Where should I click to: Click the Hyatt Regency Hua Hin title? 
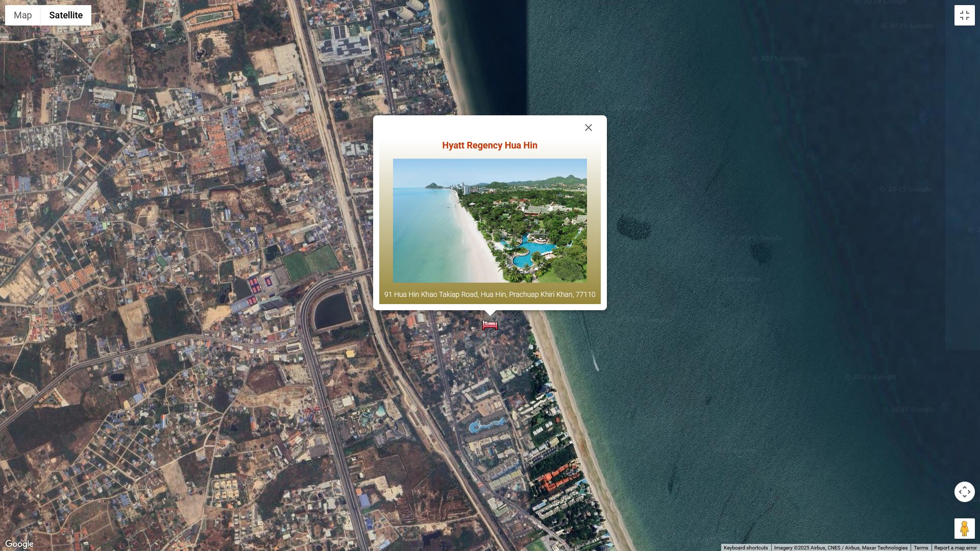tap(489, 145)
